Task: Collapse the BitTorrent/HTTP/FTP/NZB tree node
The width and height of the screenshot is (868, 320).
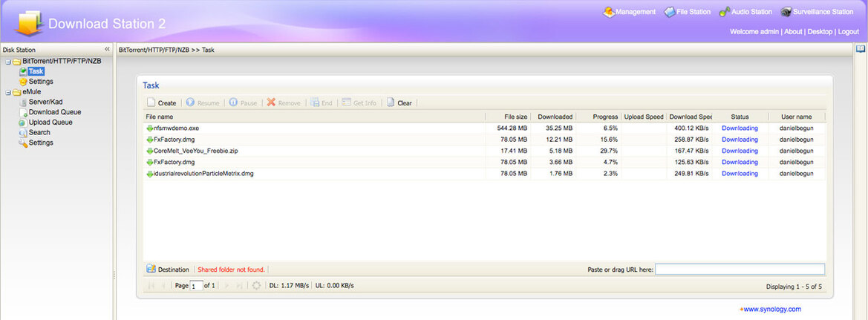Action: [8, 62]
